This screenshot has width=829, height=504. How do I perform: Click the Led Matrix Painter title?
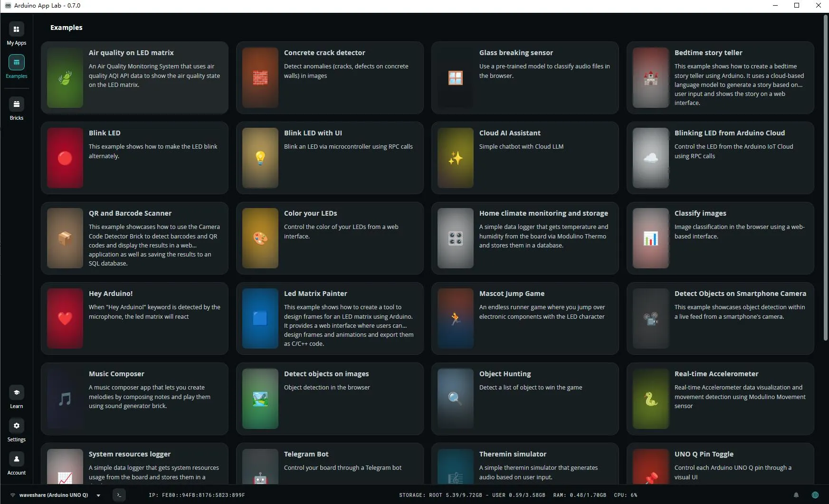[315, 294]
